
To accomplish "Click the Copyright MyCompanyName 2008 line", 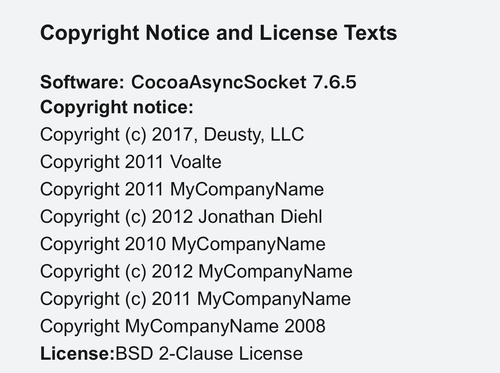I will (183, 326).
